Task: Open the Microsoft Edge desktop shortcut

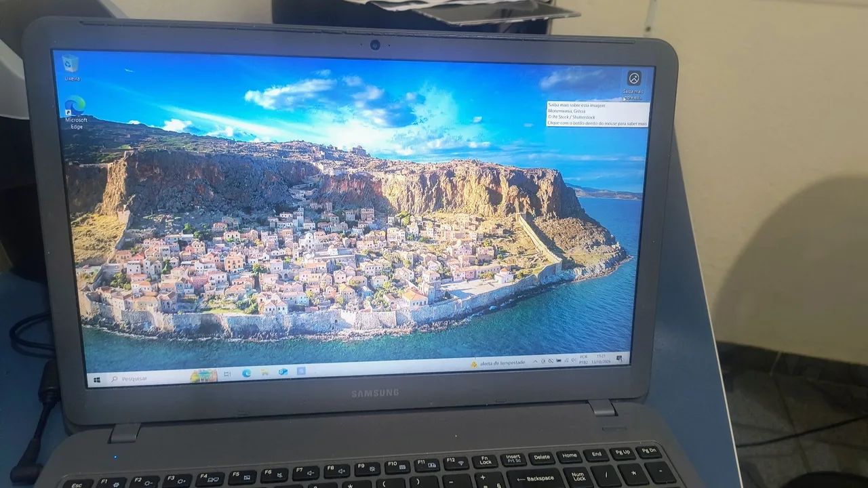Action: [75, 113]
